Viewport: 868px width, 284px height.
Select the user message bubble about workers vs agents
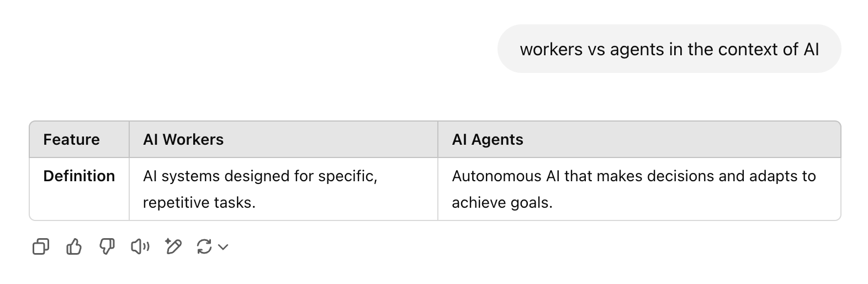669,49
